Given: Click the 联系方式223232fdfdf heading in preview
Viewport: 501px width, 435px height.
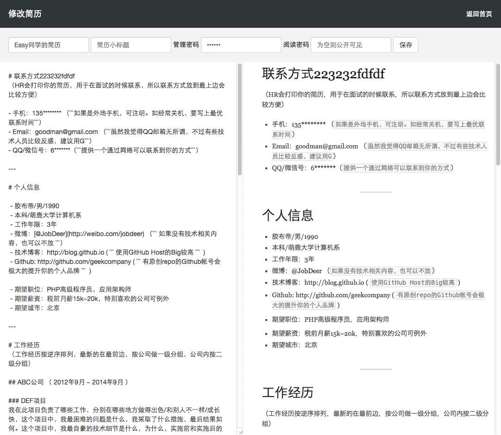Looking at the screenshot, I should pos(323,74).
